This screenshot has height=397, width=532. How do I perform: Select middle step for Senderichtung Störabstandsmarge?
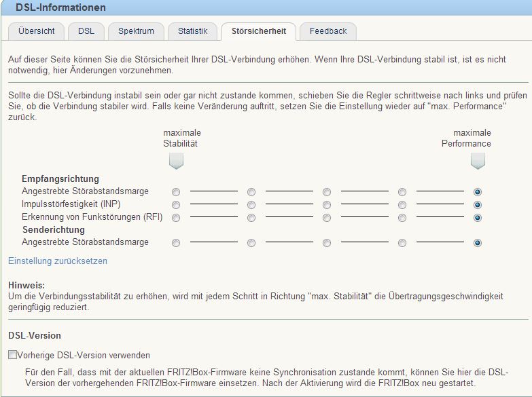pos(327,243)
